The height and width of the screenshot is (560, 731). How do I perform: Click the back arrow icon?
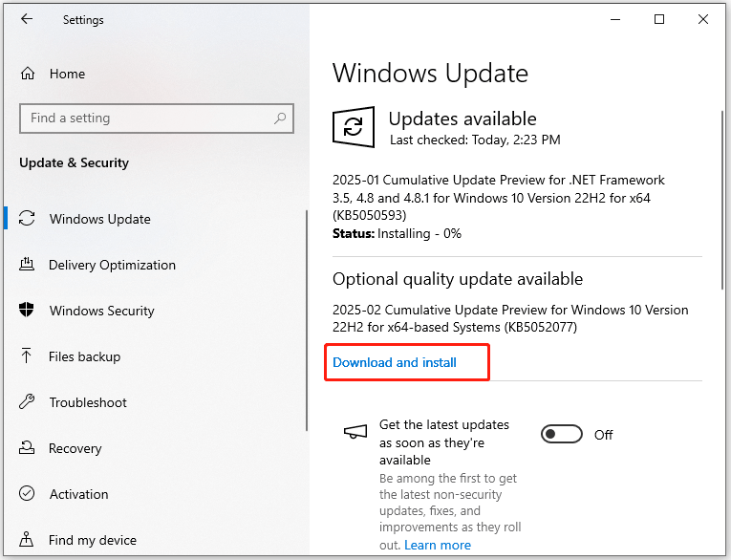tap(26, 19)
